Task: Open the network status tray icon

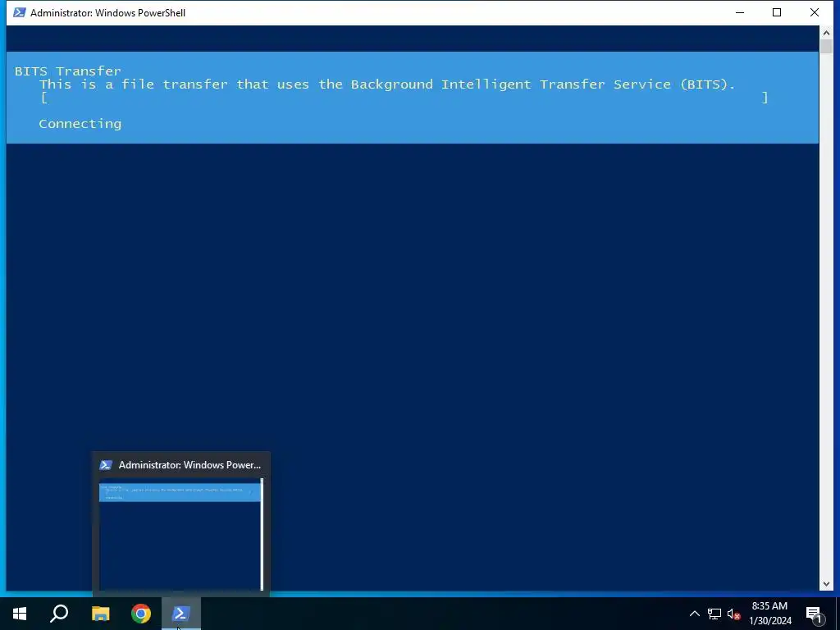Action: coord(714,614)
